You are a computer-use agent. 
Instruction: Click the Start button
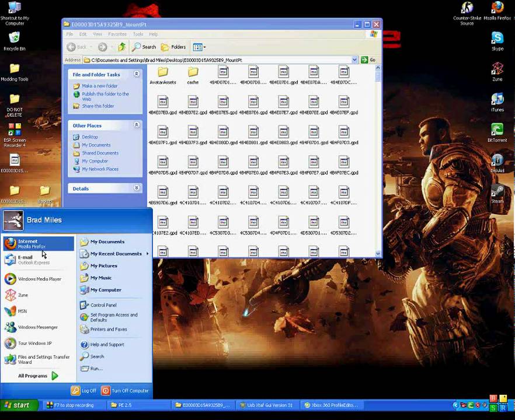click(19, 405)
